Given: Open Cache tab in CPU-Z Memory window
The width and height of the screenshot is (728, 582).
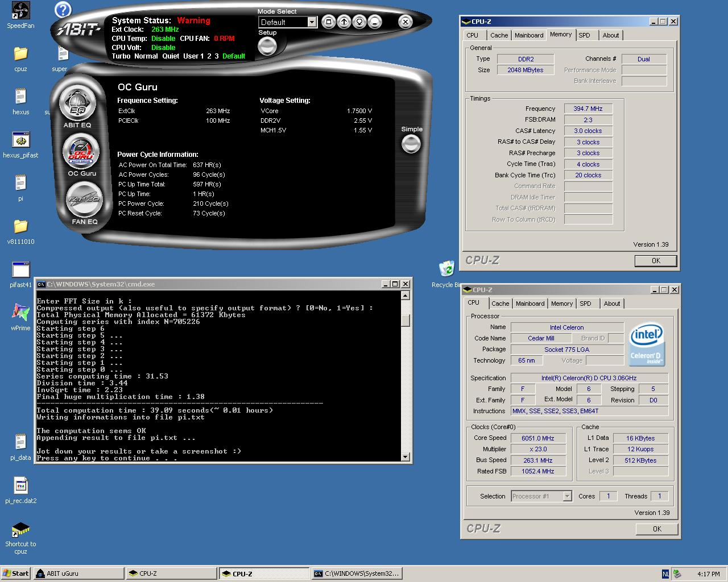Looking at the screenshot, I should pos(499,35).
